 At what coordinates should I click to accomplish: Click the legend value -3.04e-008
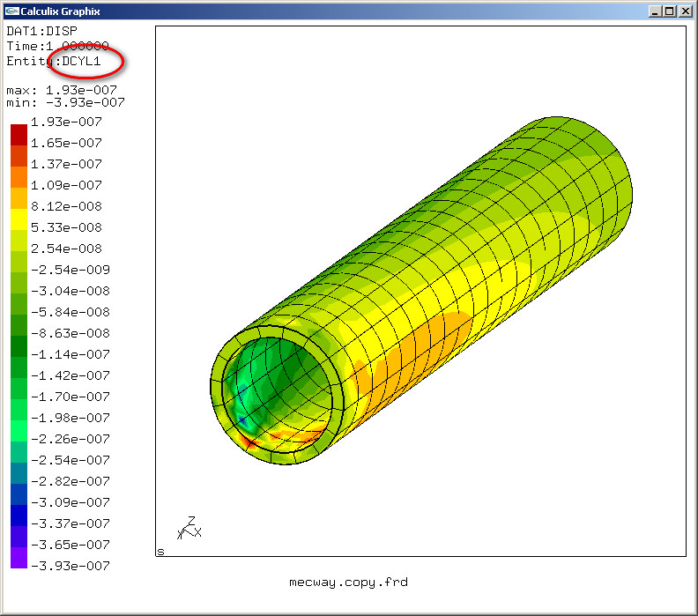point(71,291)
